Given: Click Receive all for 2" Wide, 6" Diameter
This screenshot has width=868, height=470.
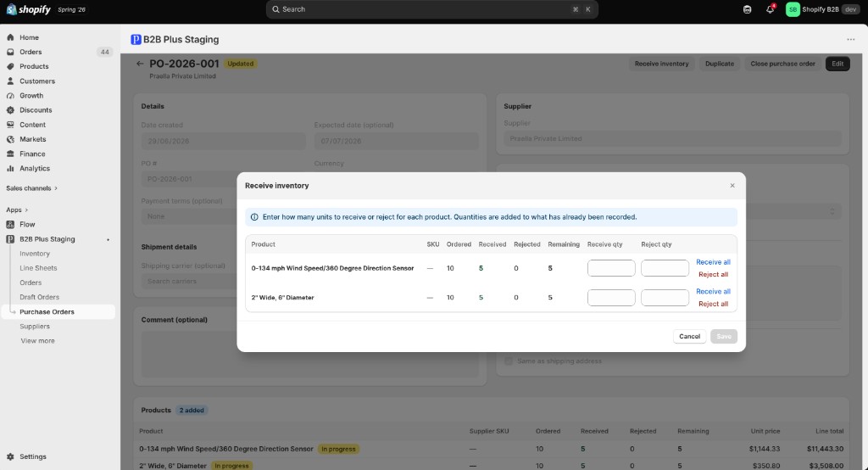Looking at the screenshot, I should point(713,292).
